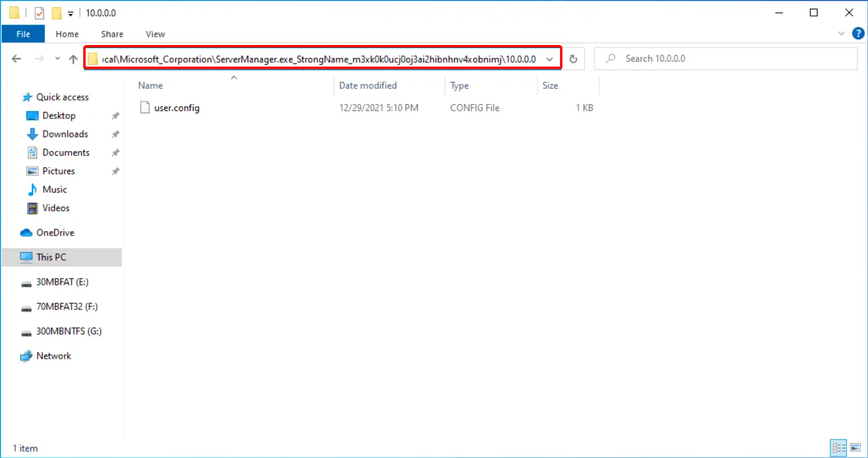Sort files by the Name column
This screenshot has width=868, height=458.
234,86
